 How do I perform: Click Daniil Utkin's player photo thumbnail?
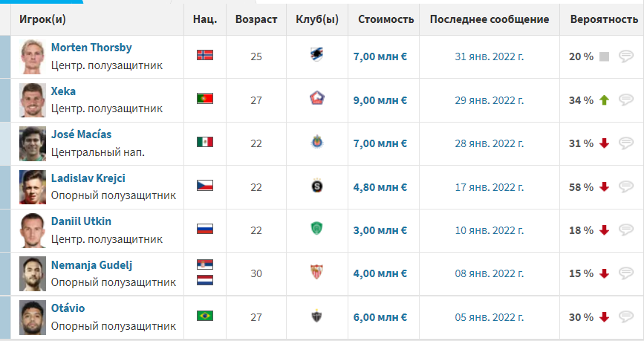click(33, 230)
